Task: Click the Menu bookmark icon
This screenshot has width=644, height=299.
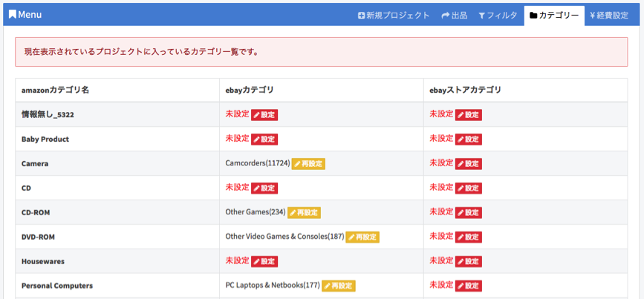Action: click(13, 15)
